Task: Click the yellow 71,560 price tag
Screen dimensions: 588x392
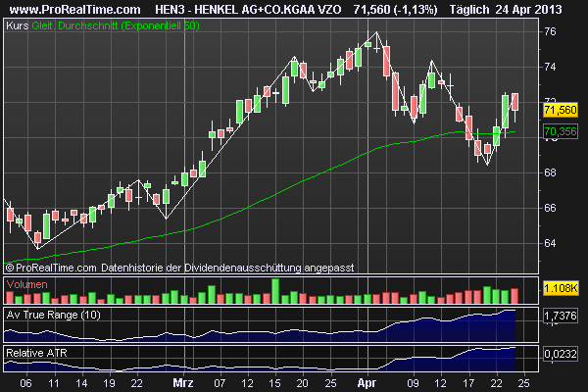Action: (561, 111)
